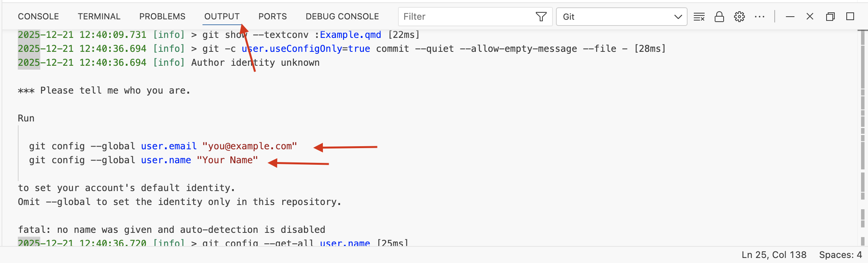Click the filter funnel icon
The width and height of the screenshot is (868, 263).
coord(541,17)
